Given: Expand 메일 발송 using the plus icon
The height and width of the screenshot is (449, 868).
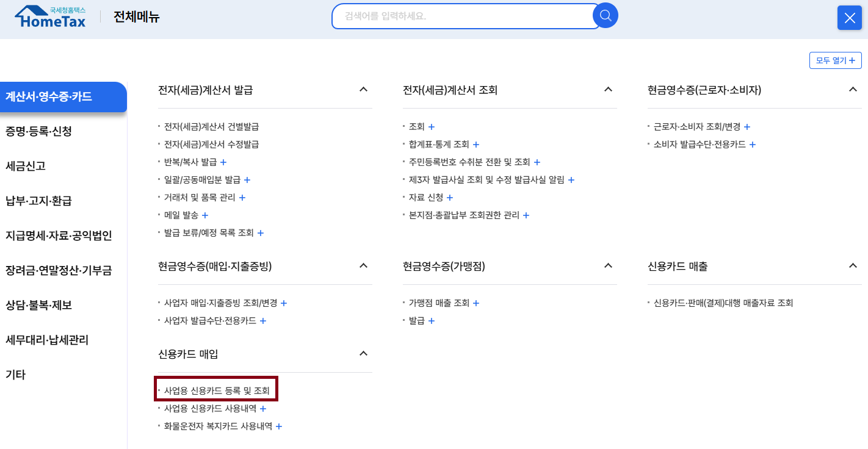Looking at the screenshot, I should click(205, 215).
